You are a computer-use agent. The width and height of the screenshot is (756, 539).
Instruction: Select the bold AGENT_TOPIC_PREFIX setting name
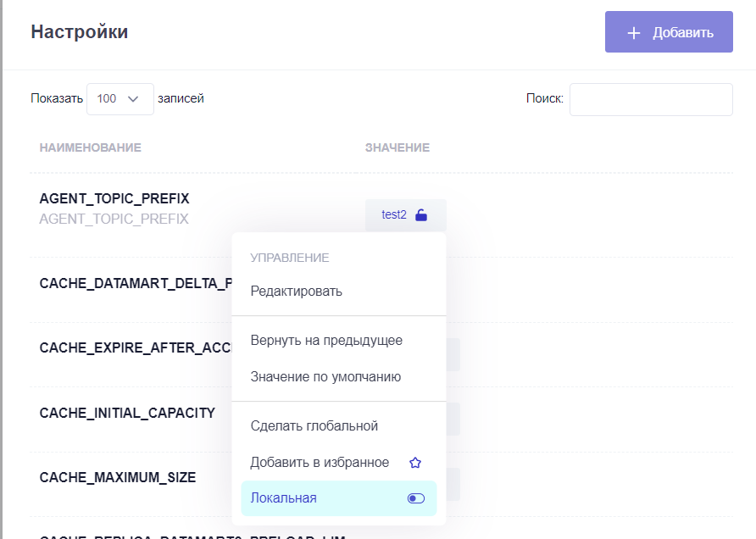click(114, 199)
